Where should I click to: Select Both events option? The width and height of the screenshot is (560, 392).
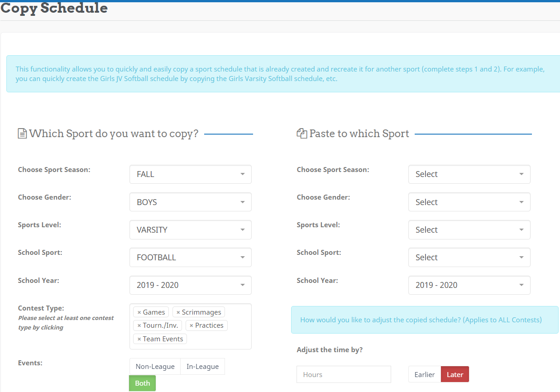click(x=142, y=383)
